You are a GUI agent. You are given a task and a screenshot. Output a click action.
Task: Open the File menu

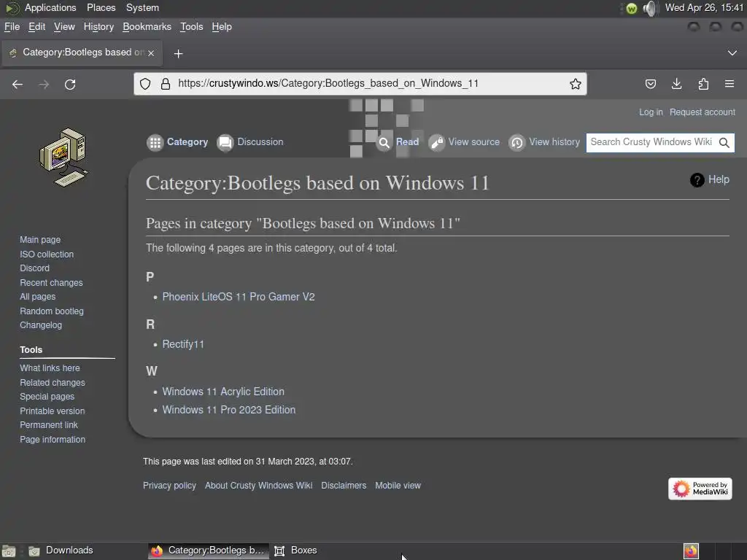point(12,27)
